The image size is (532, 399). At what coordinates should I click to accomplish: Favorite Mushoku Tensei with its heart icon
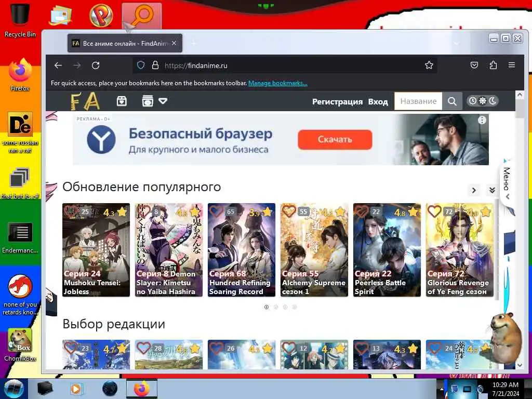click(x=70, y=211)
